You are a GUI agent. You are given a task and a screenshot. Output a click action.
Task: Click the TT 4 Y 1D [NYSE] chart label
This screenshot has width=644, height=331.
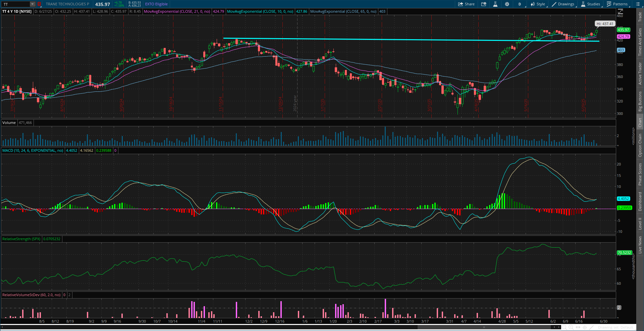pos(17,11)
